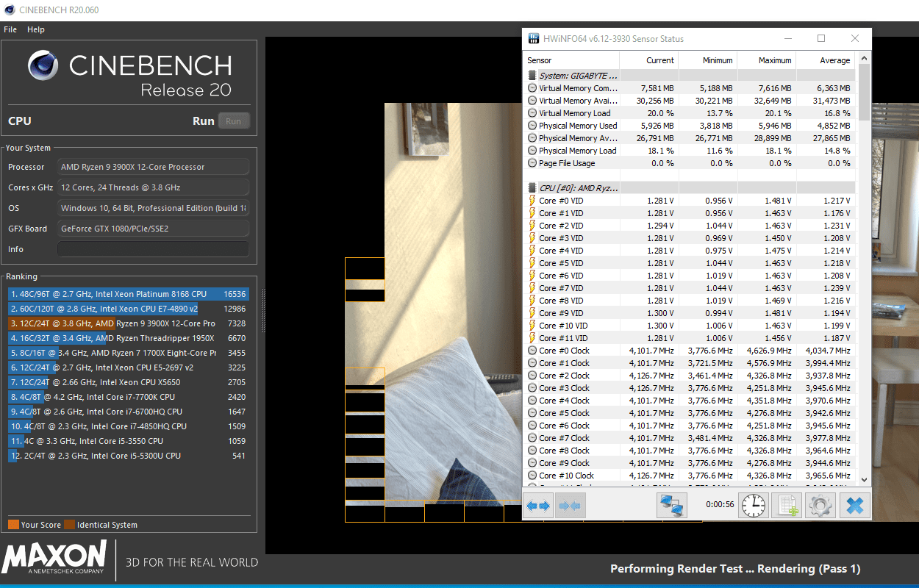
Task: Click the Maximum column header
Action: [766, 60]
